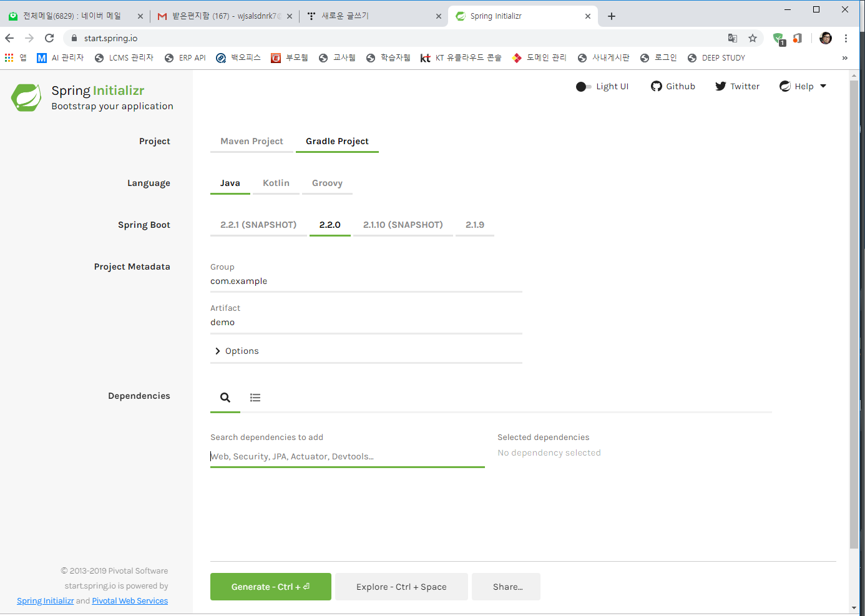This screenshot has width=865, height=616.
Task: Go back in browser history
Action: 9,38
